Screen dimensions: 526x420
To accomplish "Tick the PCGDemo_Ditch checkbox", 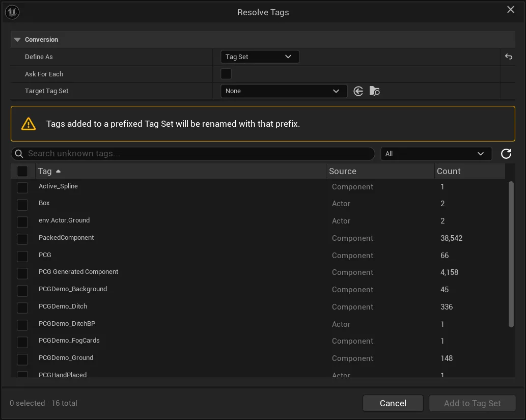I will (x=22, y=307).
